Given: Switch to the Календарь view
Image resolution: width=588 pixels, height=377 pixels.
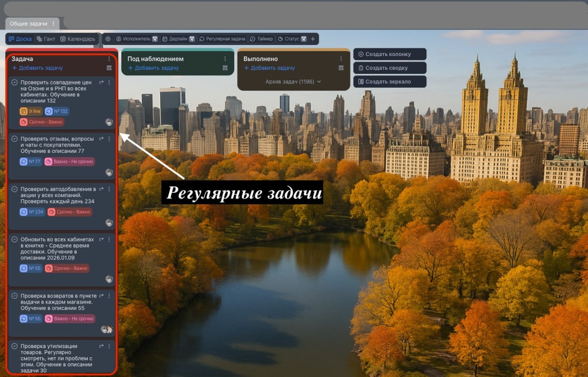Looking at the screenshot, I should [x=77, y=39].
